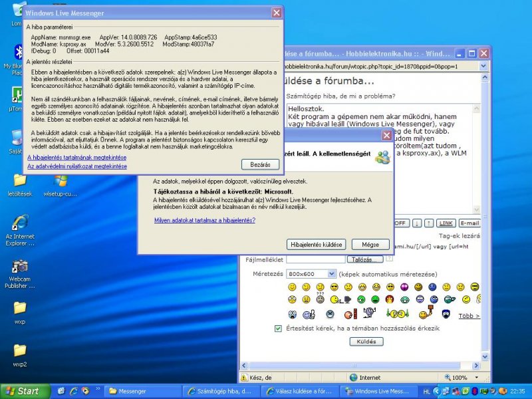
Task: Insert the purple smiley emoticon
Action: [x=404, y=287]
